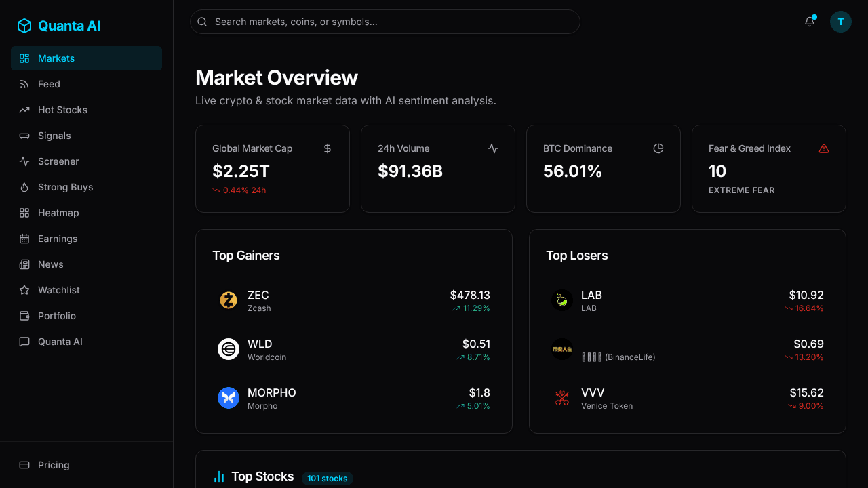Click the pie chart icon on BTC Dominance
Viewport: 868px width, 488px height.
658,148
